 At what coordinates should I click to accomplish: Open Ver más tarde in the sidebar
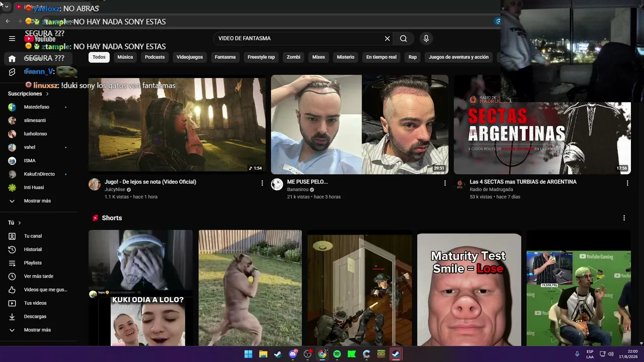39,277
